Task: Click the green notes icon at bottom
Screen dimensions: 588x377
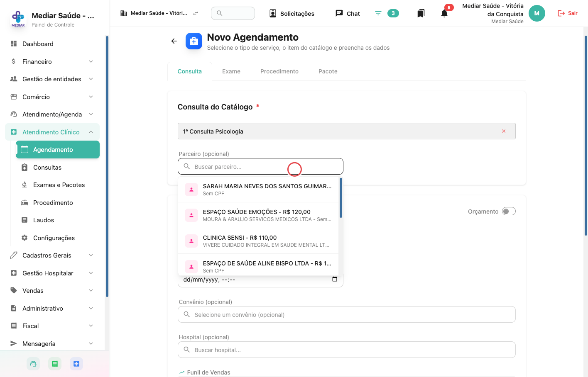Action: point(55,364)
